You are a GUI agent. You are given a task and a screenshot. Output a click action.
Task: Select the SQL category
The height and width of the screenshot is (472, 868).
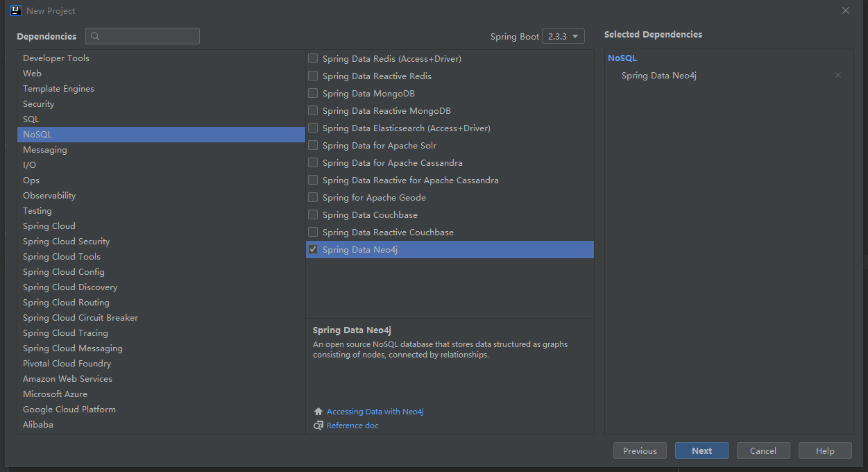(31, 119)
